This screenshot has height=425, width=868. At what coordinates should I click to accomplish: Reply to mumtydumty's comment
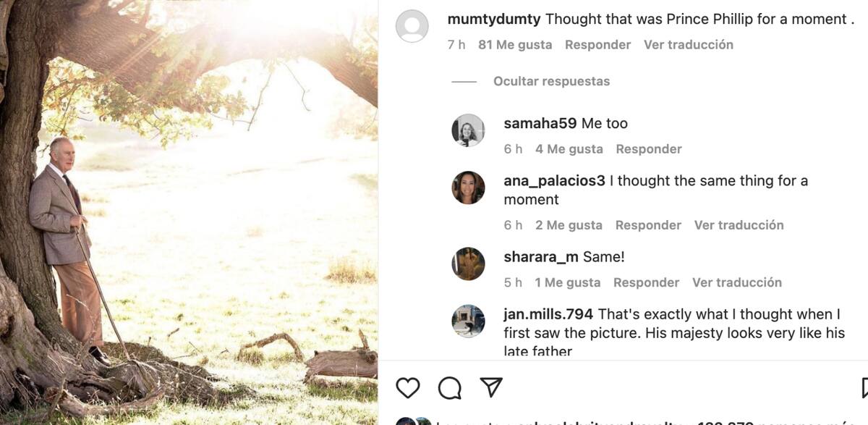597,45
